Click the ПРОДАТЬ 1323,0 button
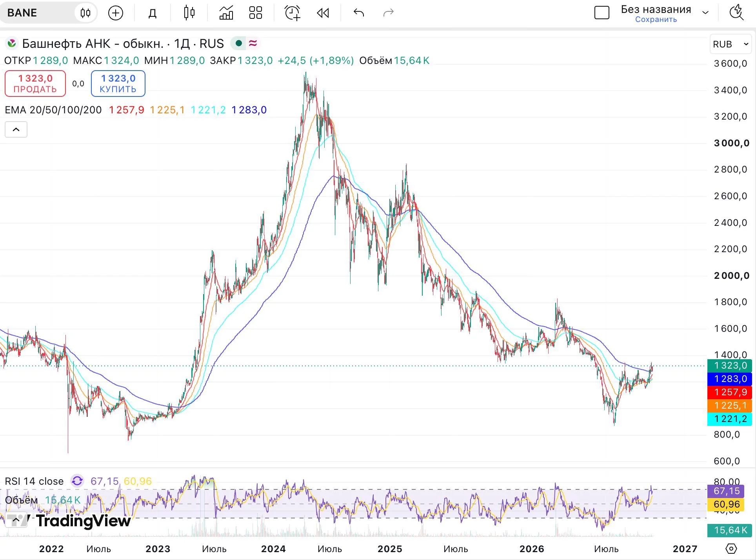Viewport: 756px width, 560px height. point(35,84)
